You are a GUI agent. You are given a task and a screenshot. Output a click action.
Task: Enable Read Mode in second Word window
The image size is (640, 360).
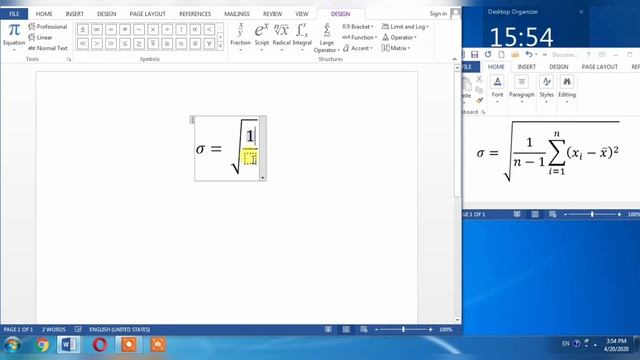click(x=517, y=214)
